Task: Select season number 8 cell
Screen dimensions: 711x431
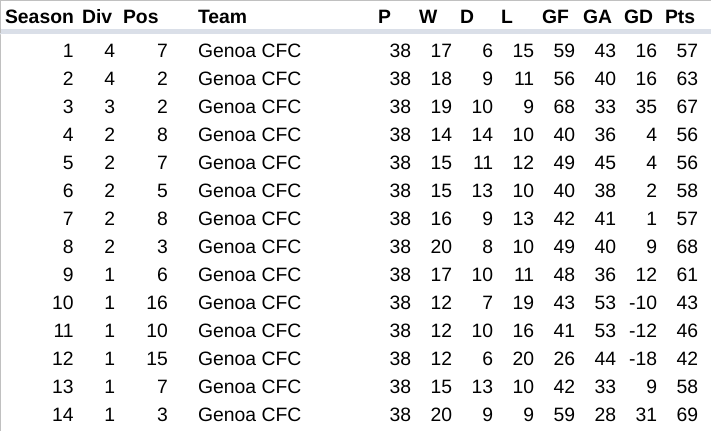Action: 67,247
